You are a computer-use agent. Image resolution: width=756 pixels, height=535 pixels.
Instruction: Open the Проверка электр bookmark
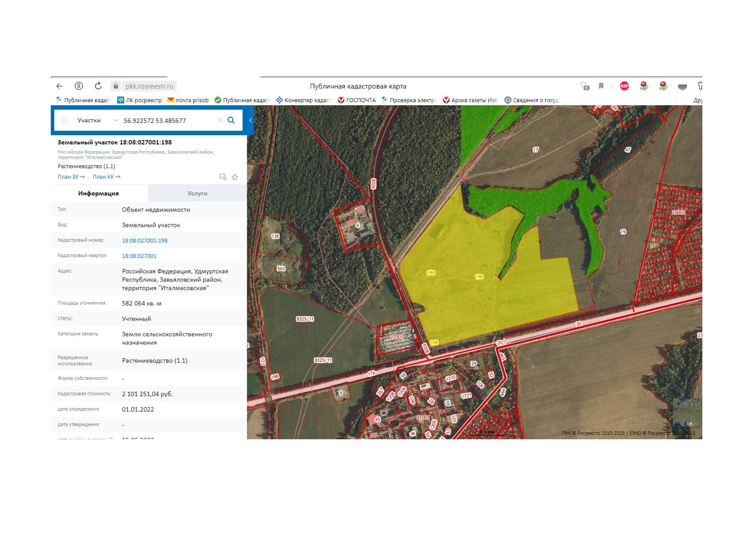click(x=409, y=100)
